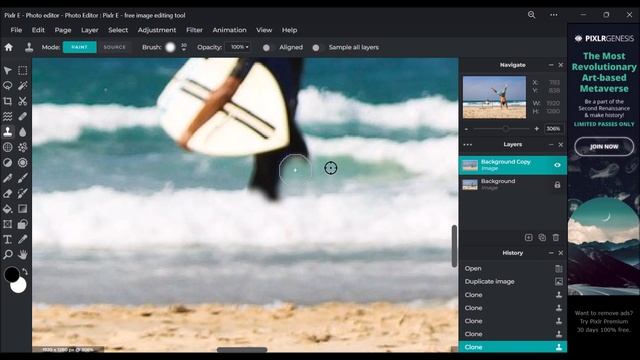
Task: Click the search magnifier in title bar
Action: click(x=531, y=15)
